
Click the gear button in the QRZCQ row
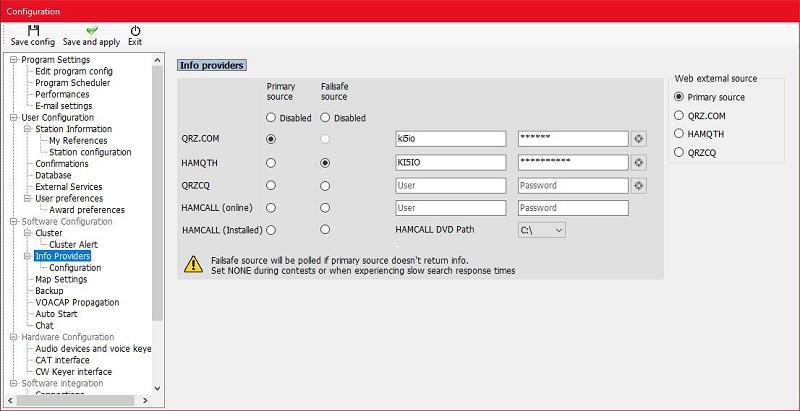point(638,186)
